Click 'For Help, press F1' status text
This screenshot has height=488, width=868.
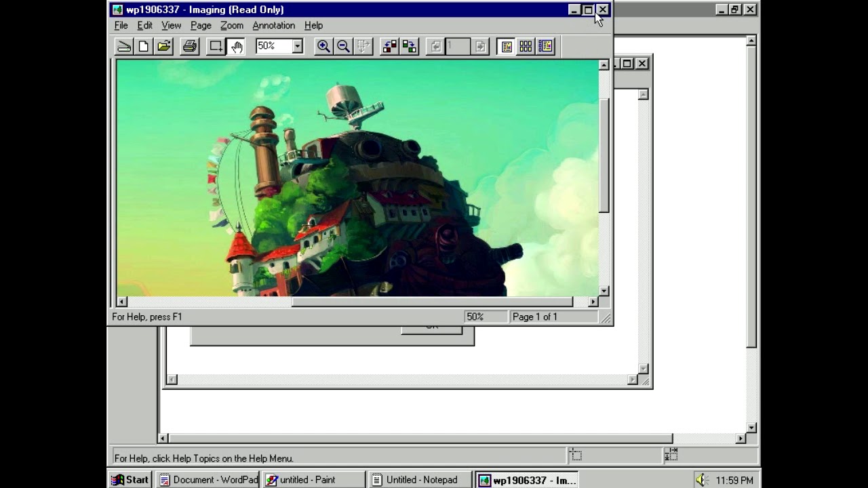(x=147, y=317)
